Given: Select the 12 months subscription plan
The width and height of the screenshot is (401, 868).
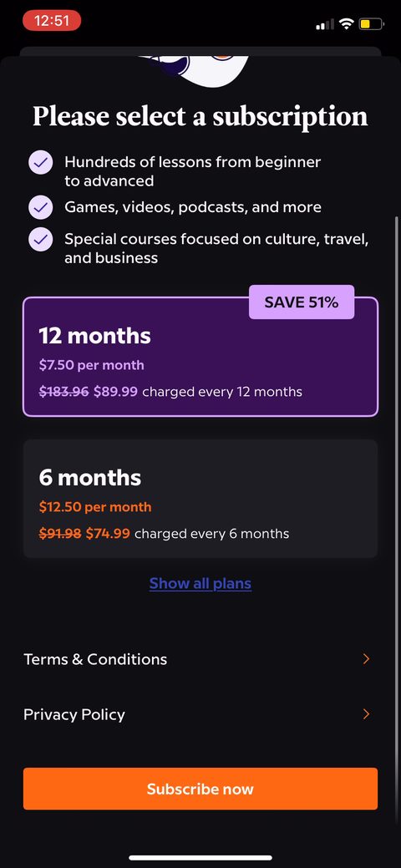Looking at the screenshot, I should [200, 357].
